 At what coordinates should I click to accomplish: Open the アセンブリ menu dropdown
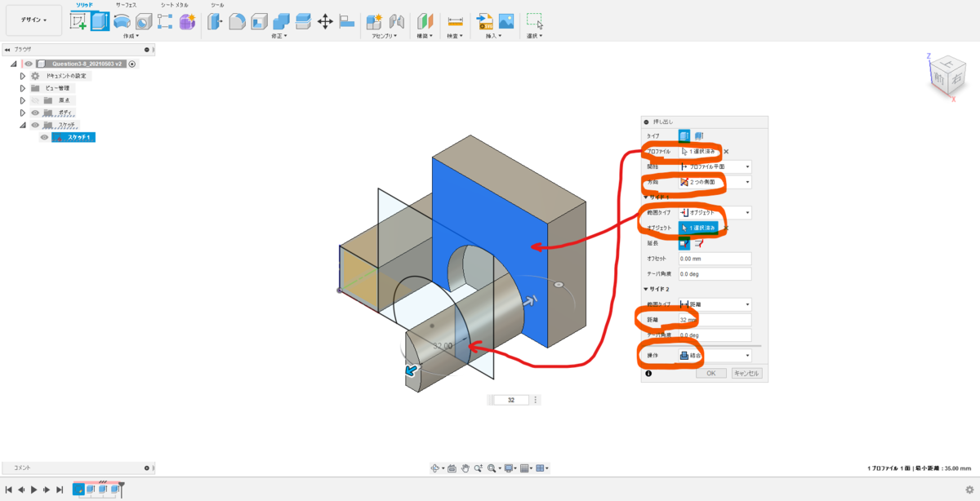pyautogui.click(x=384, y=36)
